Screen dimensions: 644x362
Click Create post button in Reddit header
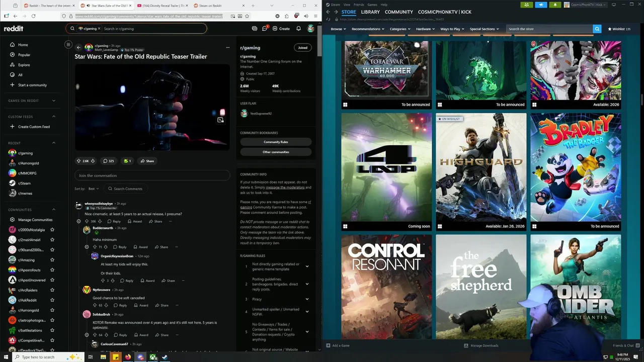[281, 29]
